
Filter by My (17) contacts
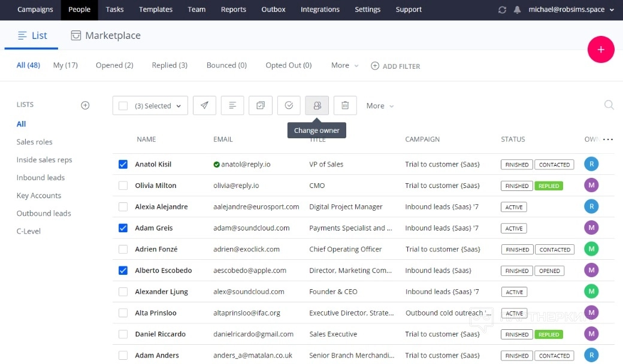[65, 65]
